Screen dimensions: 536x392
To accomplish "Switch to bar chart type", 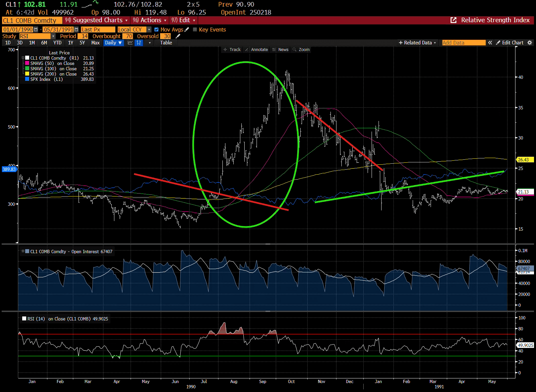I will click(139, 43).
